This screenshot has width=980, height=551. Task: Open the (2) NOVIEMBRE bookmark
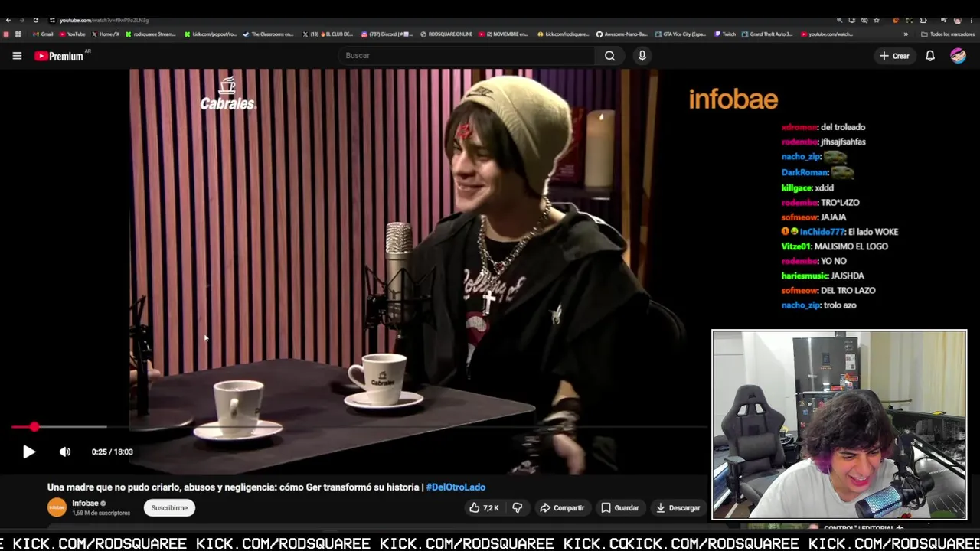click(504, 34)
